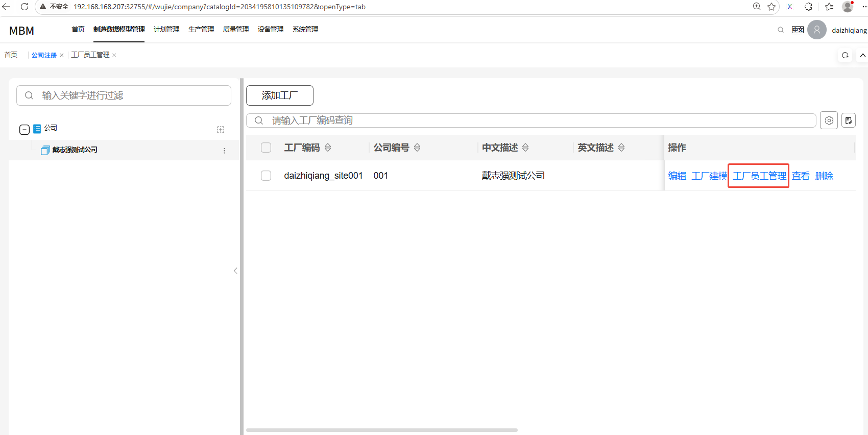Check the daizhiqiang_site001 row checkbox
Viewport: 868px width, 435px height.
[266, 176]
